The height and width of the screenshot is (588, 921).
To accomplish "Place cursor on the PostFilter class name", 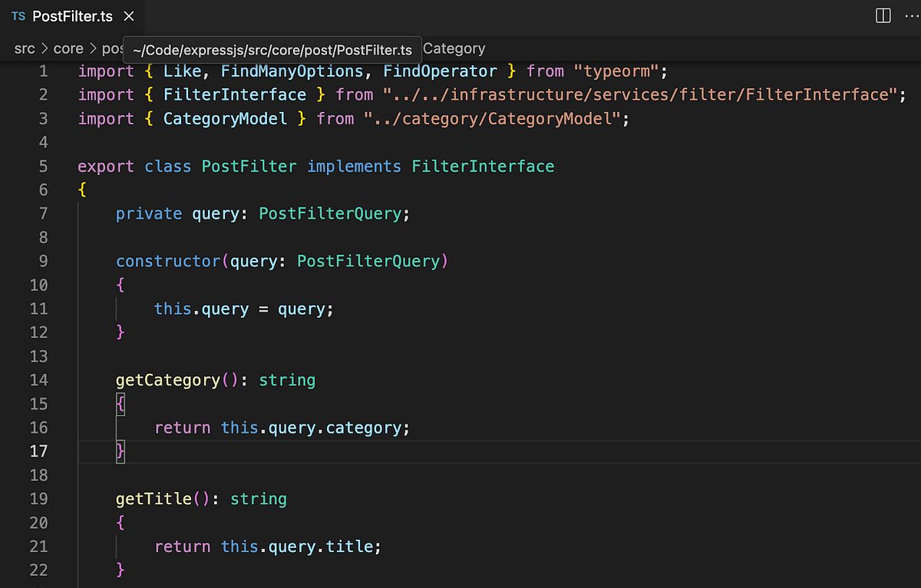I will tap(249, 166).
